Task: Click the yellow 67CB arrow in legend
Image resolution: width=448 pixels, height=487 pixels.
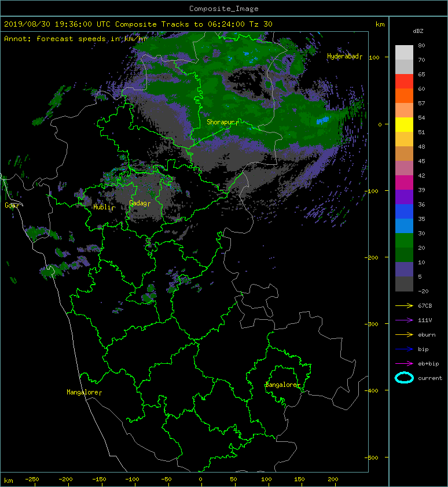Action: tap(404, 305)
